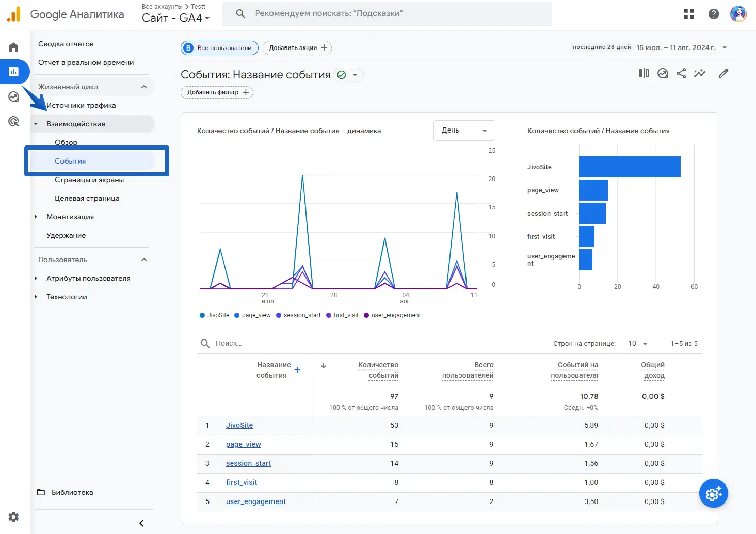
Task: Click the JivoSite bar in bar chart
Action: (x=630, y=167)
